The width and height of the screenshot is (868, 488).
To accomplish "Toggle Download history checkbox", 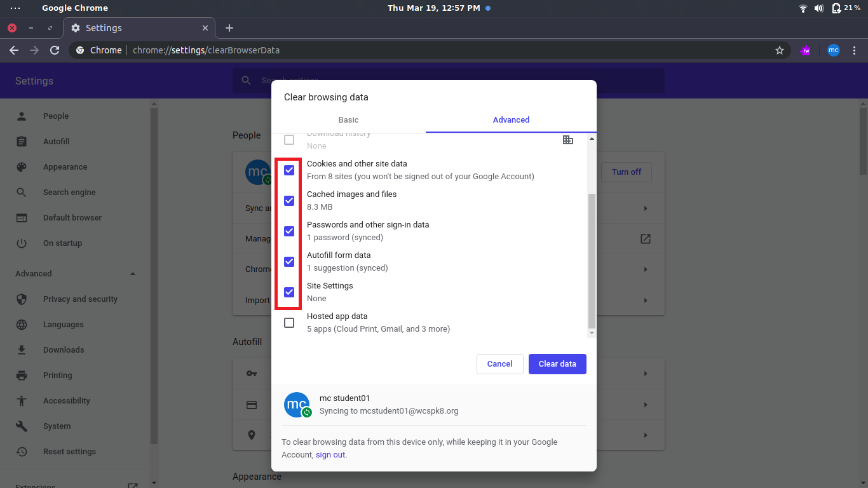I will click(x=289, y=140).
